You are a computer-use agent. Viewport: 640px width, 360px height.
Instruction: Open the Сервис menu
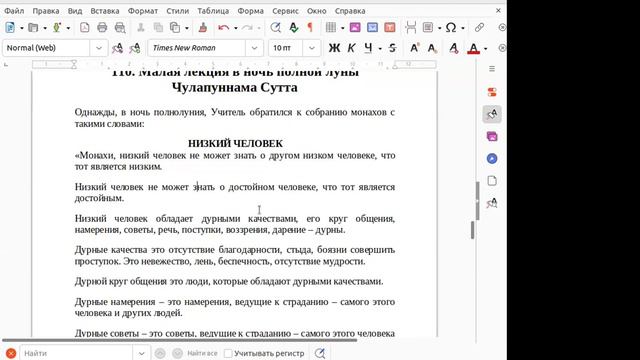[285, 11]
